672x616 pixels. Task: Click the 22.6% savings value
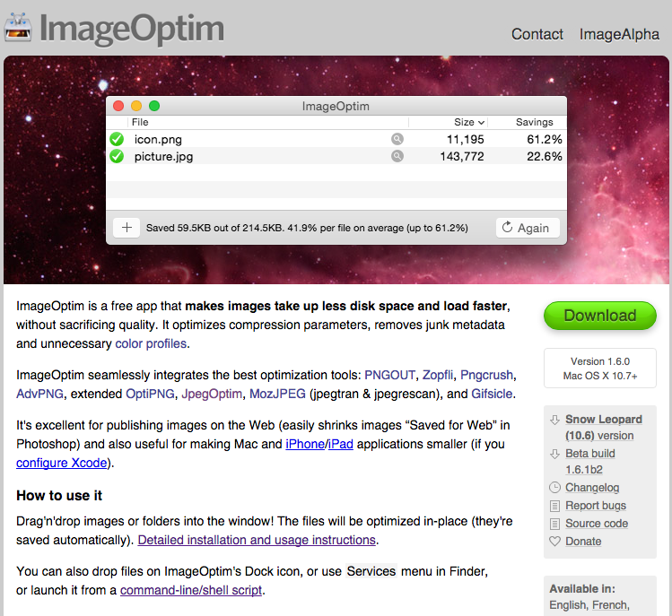[x=545, y=156]
